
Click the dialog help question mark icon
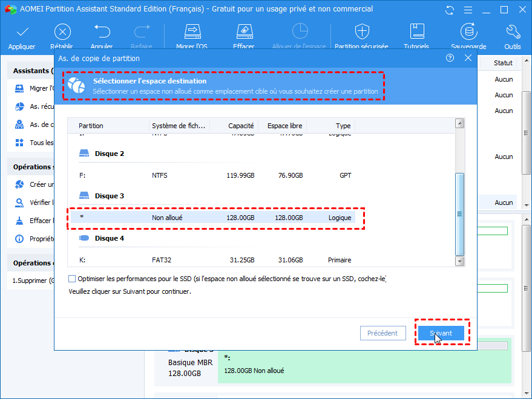[450, 58]
